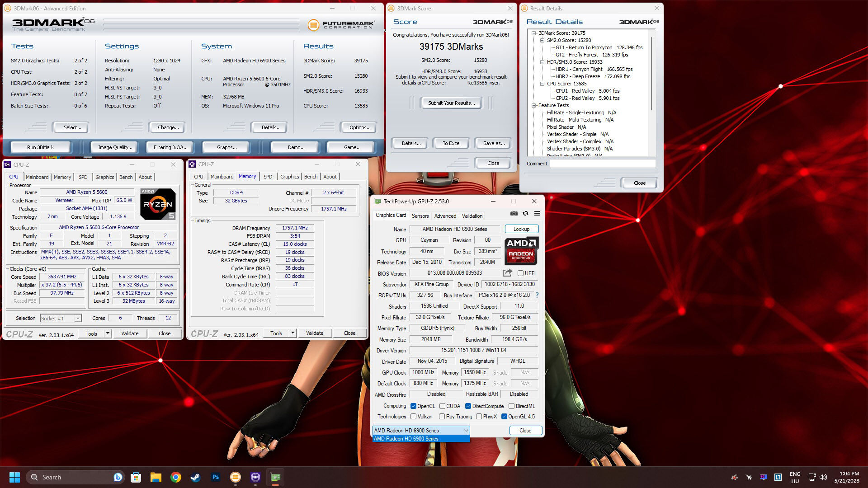This screenshot has width=868, height=488.
Task: Open the volume tray icon
Action: [823, 477]
